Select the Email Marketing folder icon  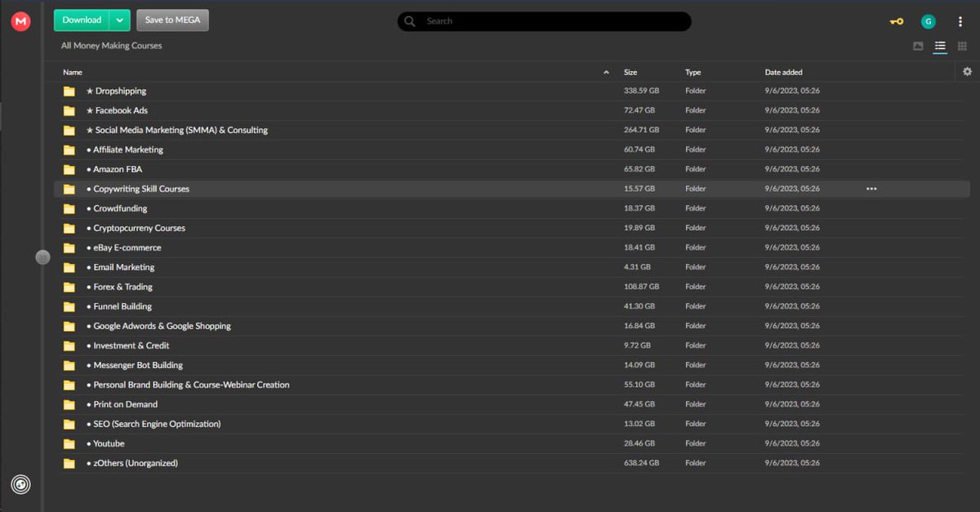point(69,268)
